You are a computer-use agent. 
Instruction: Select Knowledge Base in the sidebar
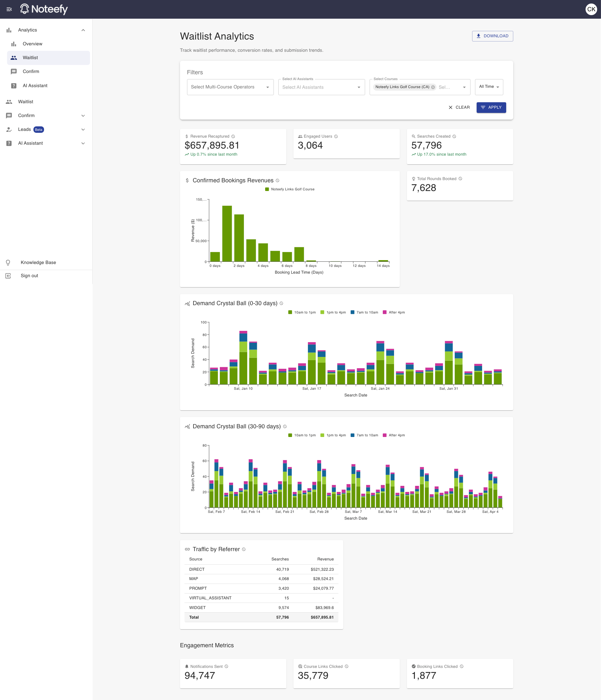coord(38,262)
